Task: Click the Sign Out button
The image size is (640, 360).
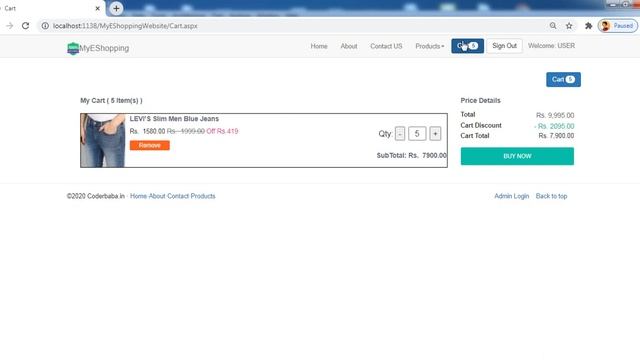Action: coord(504,46)
